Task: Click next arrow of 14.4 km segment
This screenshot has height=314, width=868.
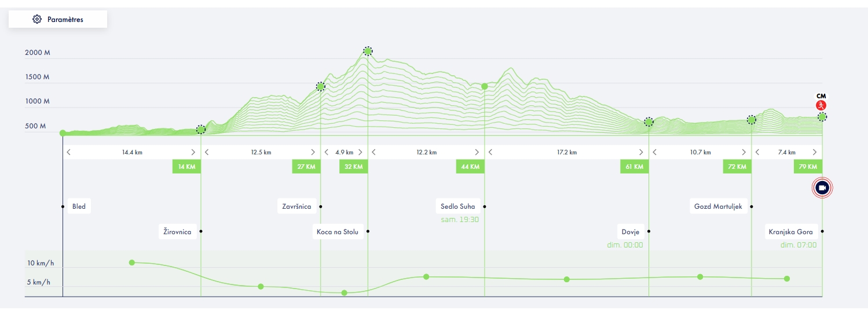Action: [193, 152]
